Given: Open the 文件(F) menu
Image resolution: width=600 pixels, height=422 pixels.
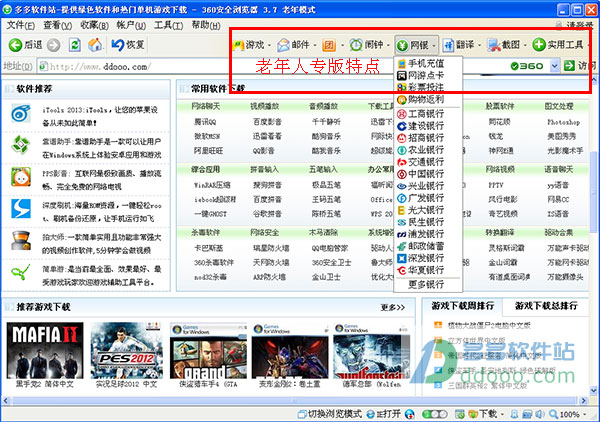Looking at the screenshot, I should [21, 25].
